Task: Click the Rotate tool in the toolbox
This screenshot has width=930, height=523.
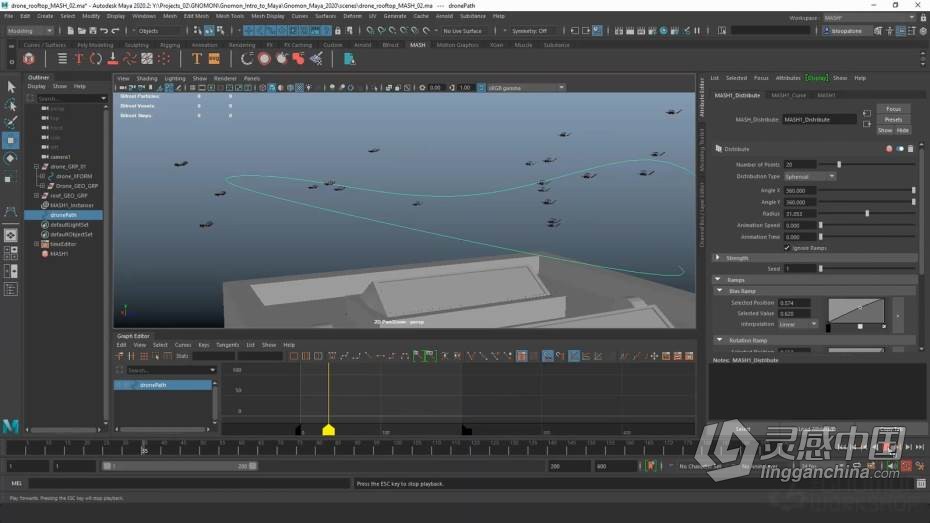Action: (x=11, y=158)
